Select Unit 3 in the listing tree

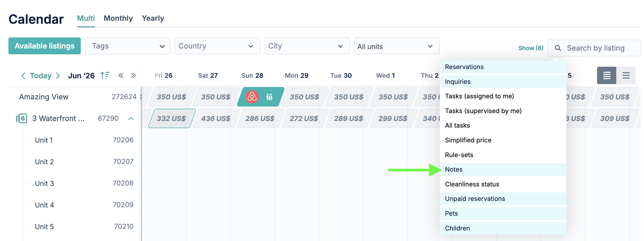click(44, 183)
